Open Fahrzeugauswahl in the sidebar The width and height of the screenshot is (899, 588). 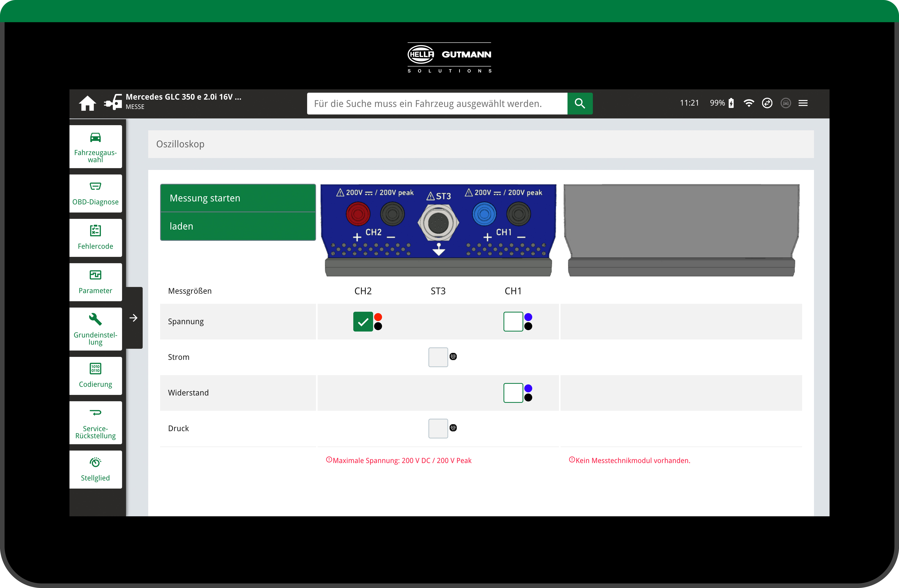click(96, 147)
